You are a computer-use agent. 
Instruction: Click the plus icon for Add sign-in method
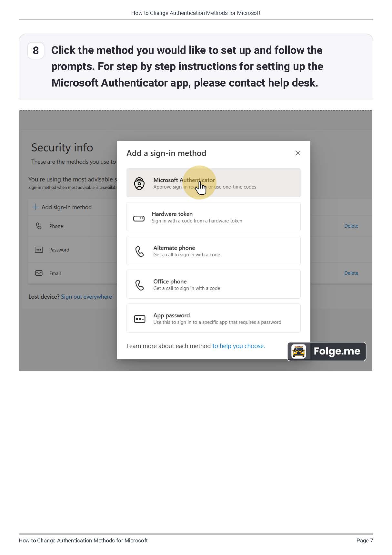(x=35, y=207)
